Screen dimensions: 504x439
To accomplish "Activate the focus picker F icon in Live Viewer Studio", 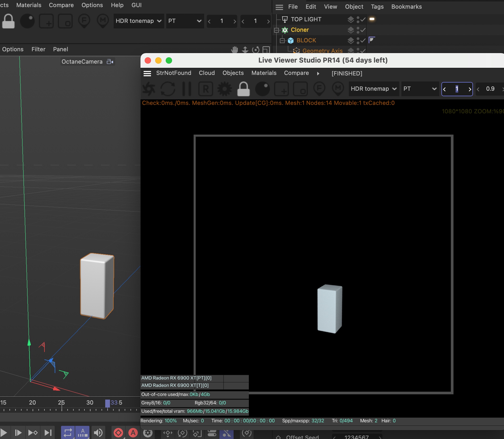I will click(x=319, y=89).
